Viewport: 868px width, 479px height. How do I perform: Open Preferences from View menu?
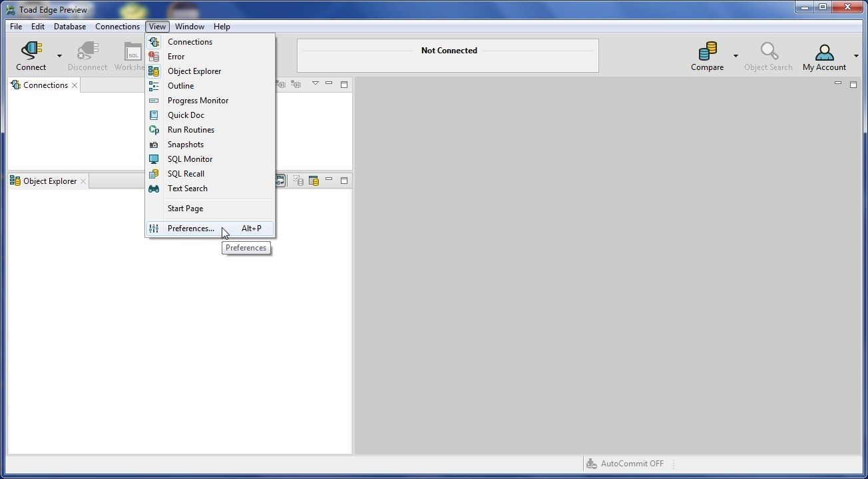click(x=210, y=229)
